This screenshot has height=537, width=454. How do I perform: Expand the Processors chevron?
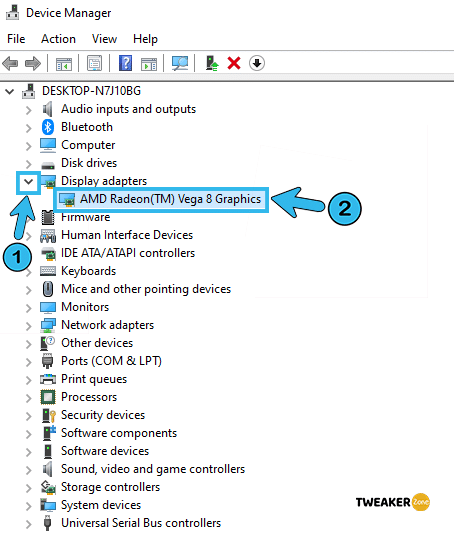(x=28, y=398)
